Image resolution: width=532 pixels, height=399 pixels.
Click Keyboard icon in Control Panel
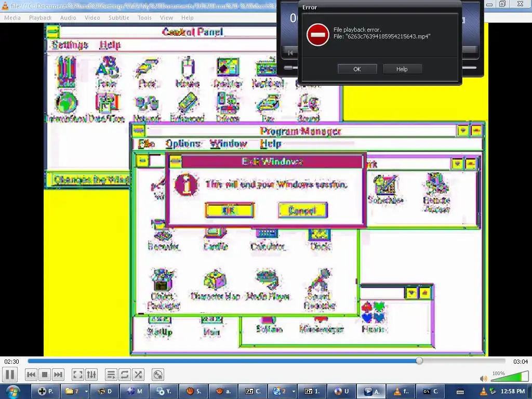tap(268, 72)
